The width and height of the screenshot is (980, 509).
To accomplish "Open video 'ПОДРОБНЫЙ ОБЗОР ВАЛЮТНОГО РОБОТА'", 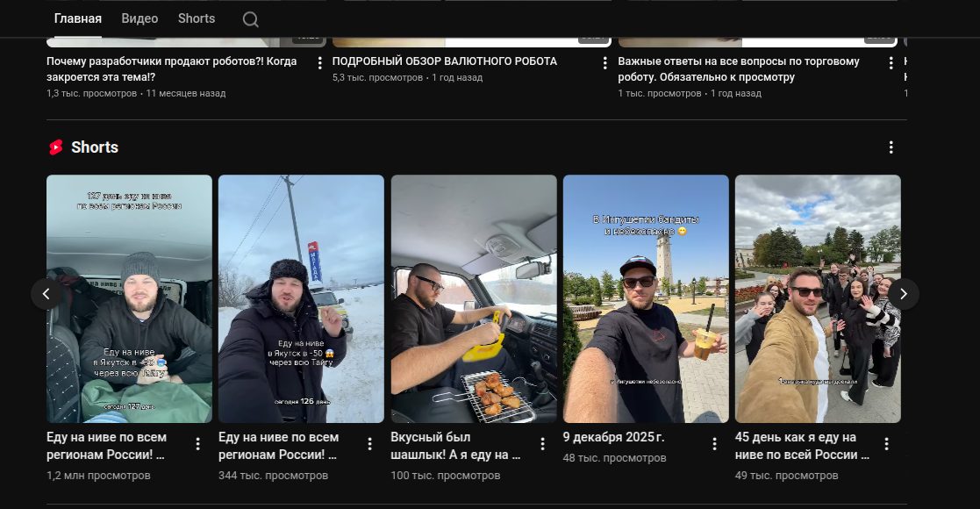I will pyautogui.click(x=444, y=61).
